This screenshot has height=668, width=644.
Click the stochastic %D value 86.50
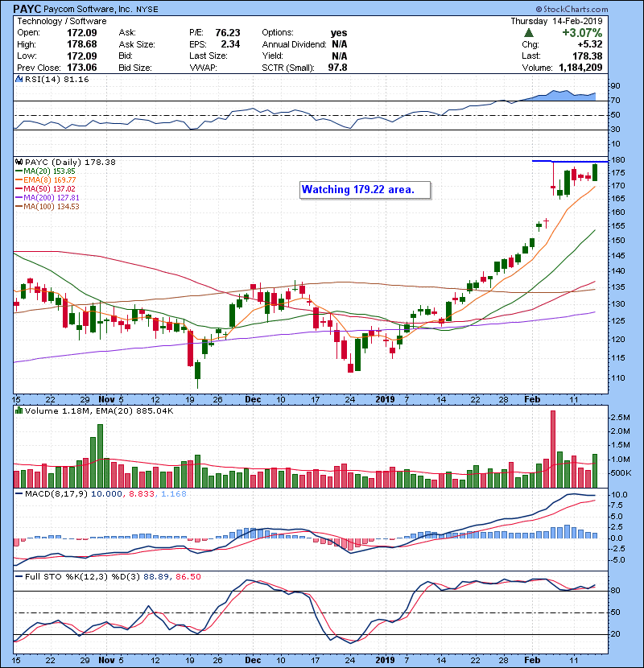tap(188, 577)
